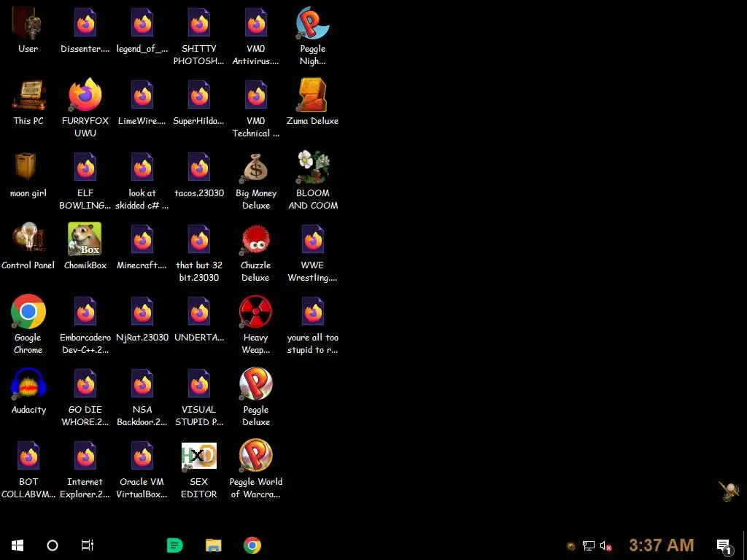Select BLOOM AND COOM plant shortcut
This screenshot has width=747, height=560.
pyautogui.click(x=312, y=167)
